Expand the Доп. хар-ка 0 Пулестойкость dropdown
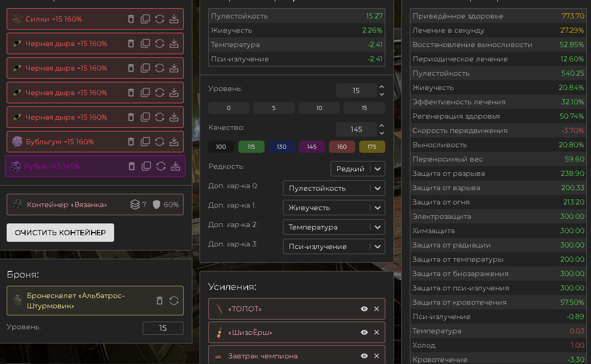Screen dimensions: 591x364 pos(334,188)
